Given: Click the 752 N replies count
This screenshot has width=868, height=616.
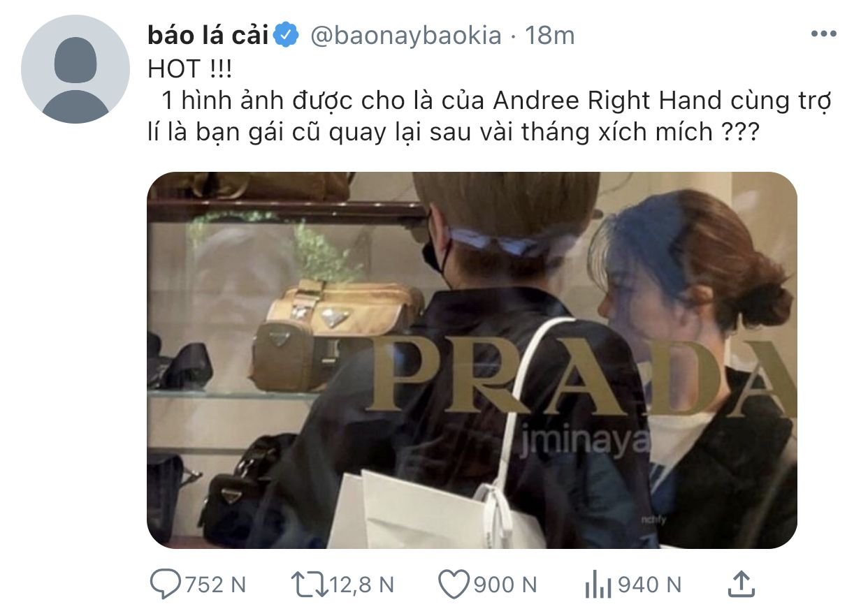Looking at the screenshot, I should (215, 585).
